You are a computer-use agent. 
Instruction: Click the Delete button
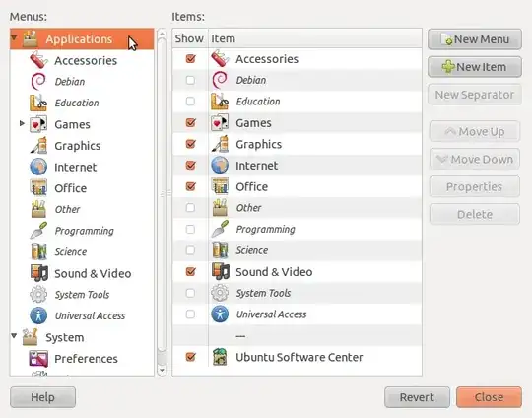[x=475, y=214]
